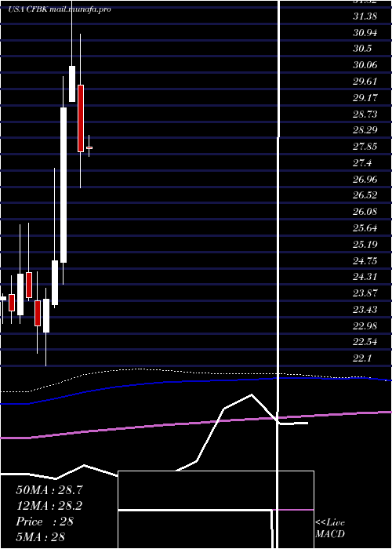Click the 24.31 price axis label
This screenshot has width=392, height=549.
[x=365, y=277]
